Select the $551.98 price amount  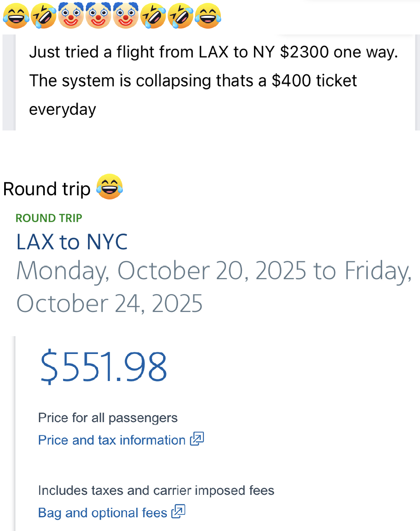tap(103, 366)
